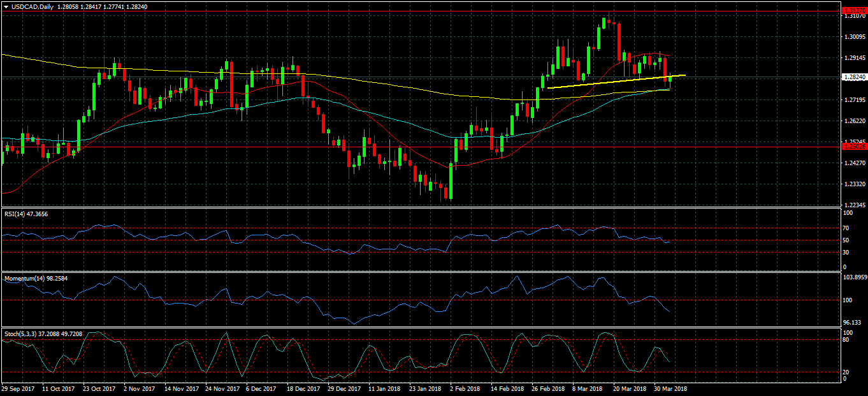Click the 1.23320 price scale value
Screen dimensions: 868x396
[x=853, y=184]
